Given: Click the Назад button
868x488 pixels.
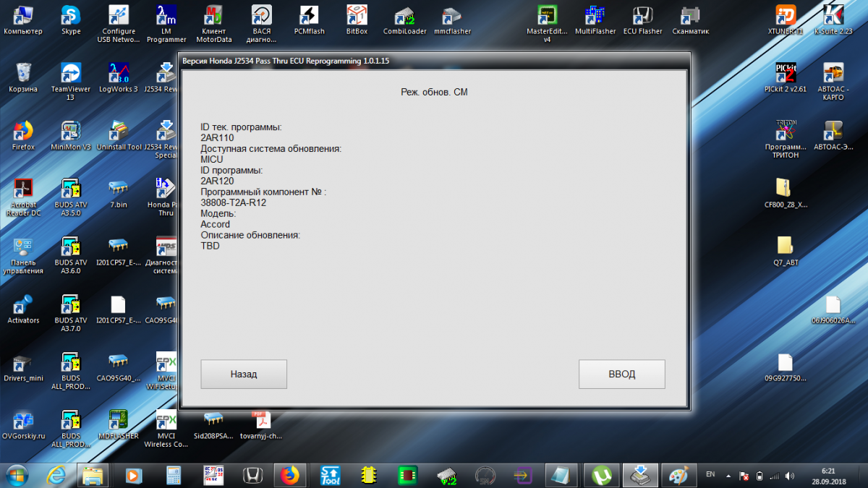Looking at the screenshot, I should (244, 374).
